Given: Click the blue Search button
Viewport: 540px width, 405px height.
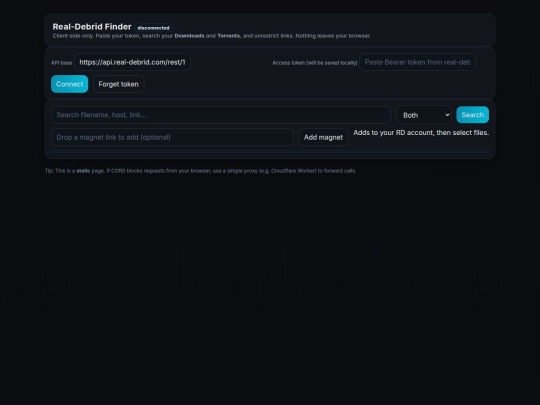Looking at the screenshot, I should coord(472,115).
